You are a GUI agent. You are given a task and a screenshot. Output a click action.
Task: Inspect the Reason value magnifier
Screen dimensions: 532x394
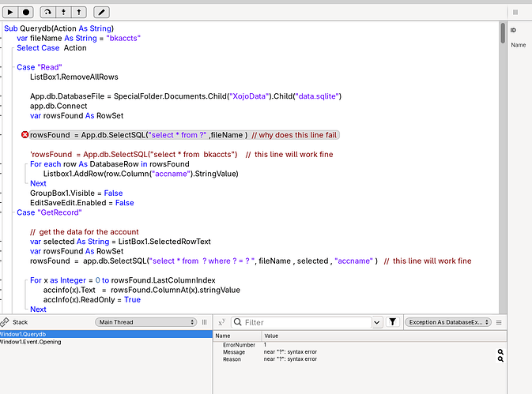(x=500, y=359)
